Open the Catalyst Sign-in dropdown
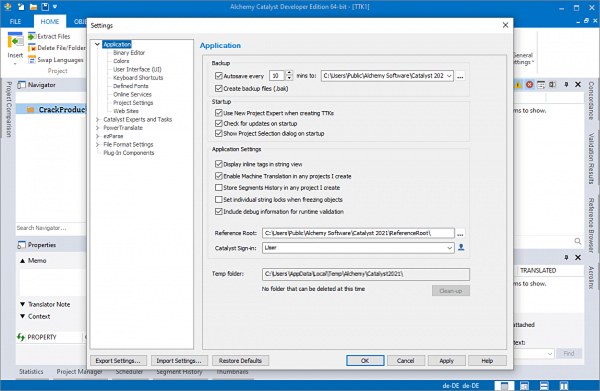This screenshot has width=600, height=391. (450, 248)
